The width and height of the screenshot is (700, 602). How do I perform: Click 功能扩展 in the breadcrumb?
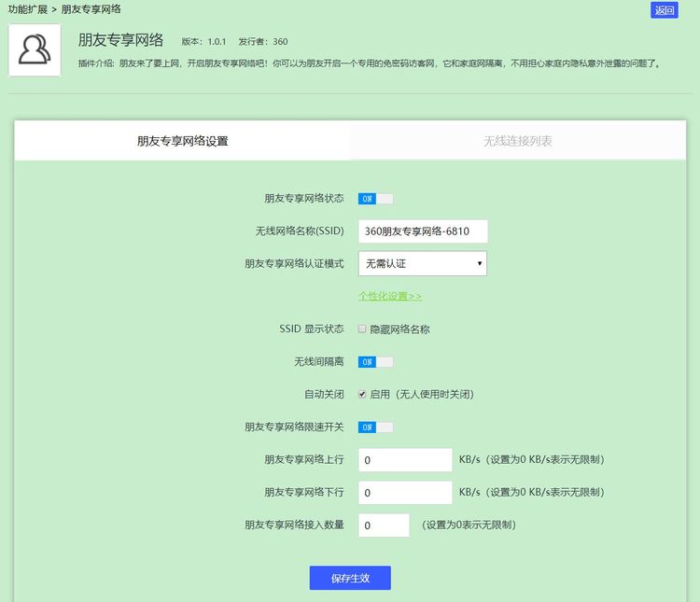point(28,9)
